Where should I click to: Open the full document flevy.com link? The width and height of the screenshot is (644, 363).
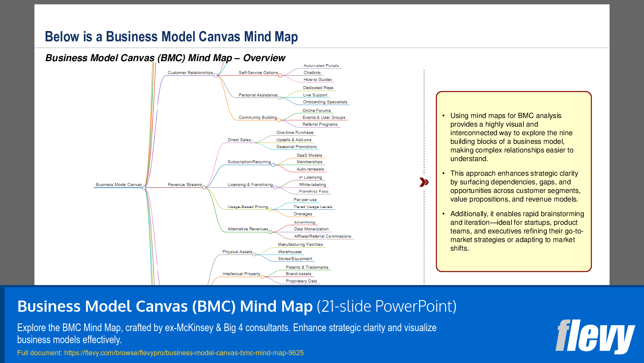pos(184,353)
